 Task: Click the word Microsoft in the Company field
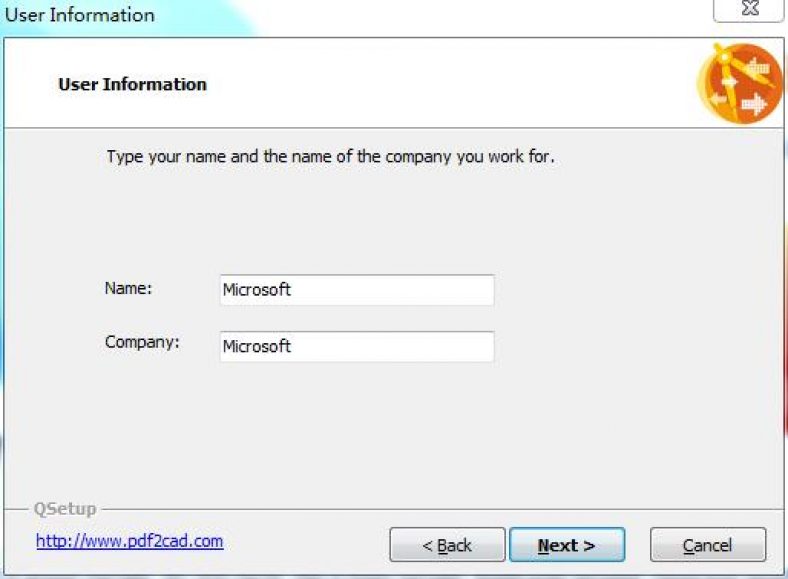coord(257,346)
